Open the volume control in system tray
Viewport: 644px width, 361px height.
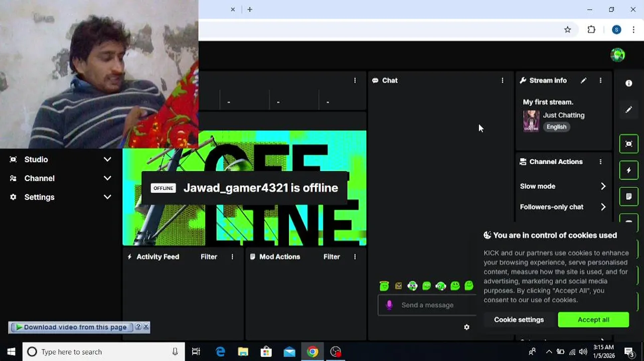click(583, 352)
